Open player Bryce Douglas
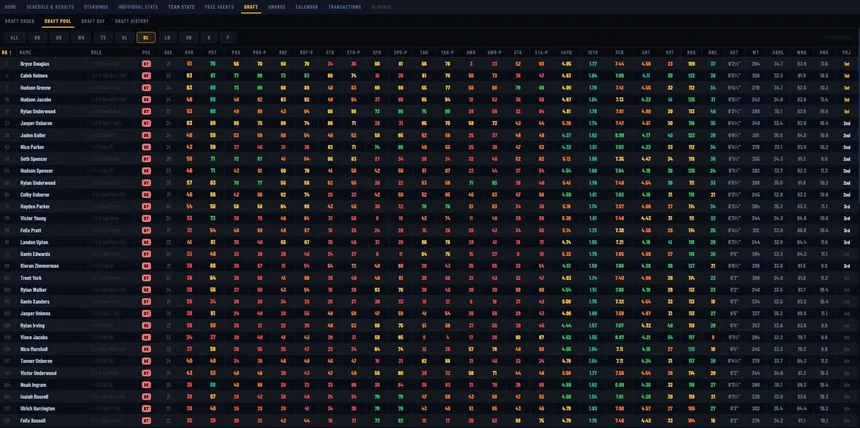The width and height of the screenshot is (860, 428). [x=35, y=64]
